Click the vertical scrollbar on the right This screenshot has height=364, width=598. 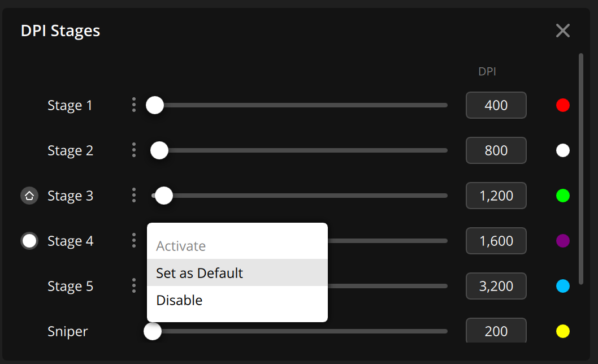point(583,170)
